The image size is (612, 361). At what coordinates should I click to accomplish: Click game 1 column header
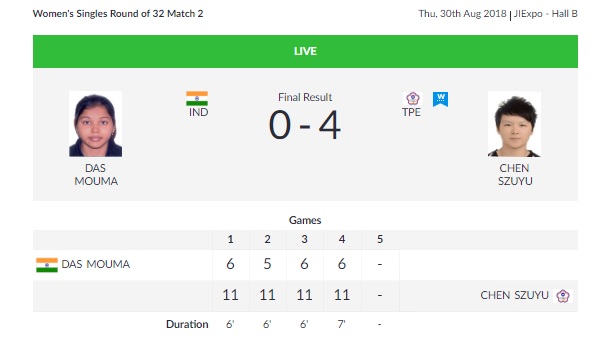pyautogui.click(x=230, y=239)
